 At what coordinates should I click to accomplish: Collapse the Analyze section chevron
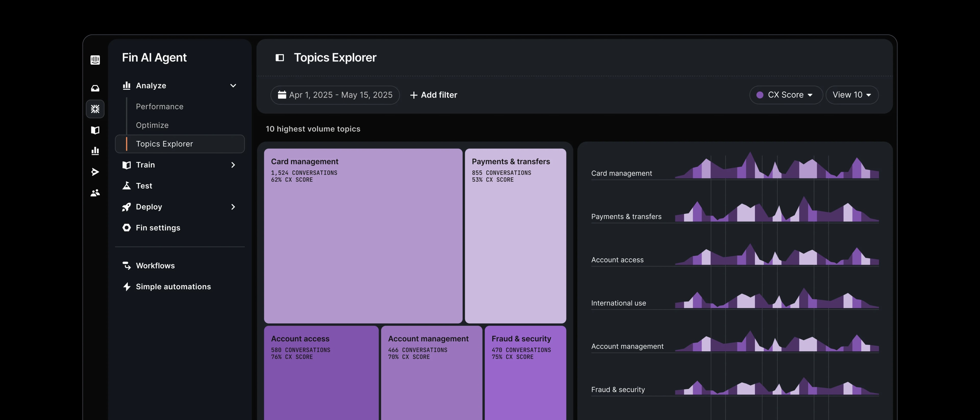click(233, 85)
